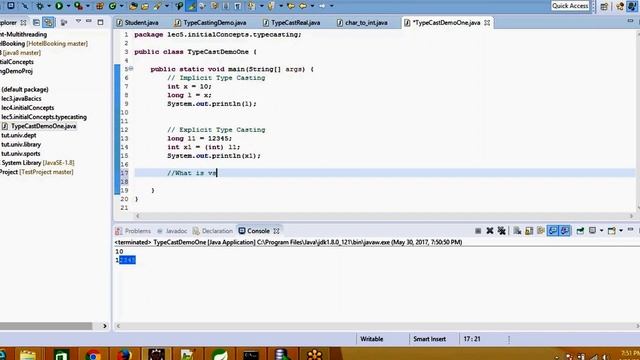Toggle Show Console When Standard Out Changes
Viewport: 640px width, 360px height.
point(553,231)
